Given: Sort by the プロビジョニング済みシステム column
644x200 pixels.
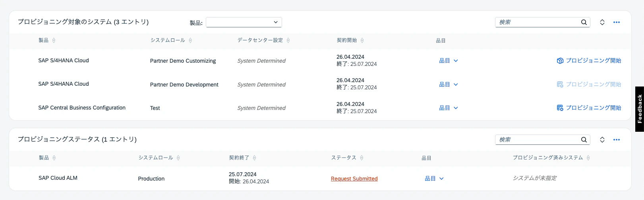Looking at the screenshot, I should [588, 158].
